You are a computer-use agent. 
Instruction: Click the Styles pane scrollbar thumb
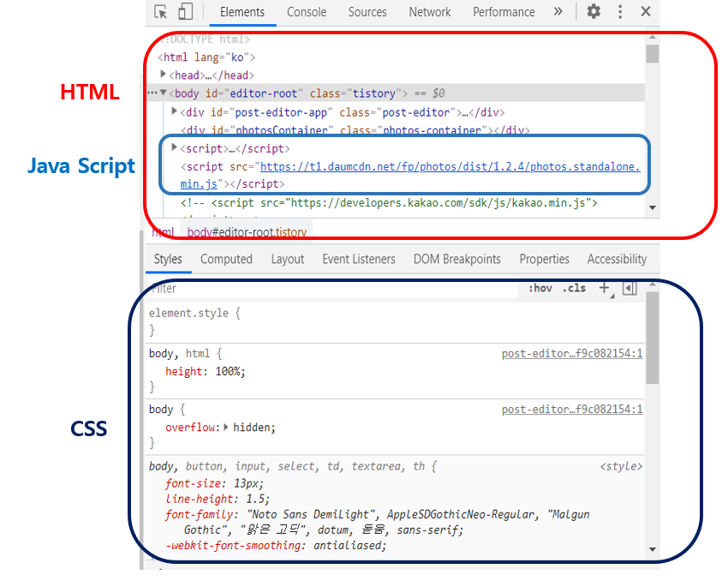(x=653, y=338)
